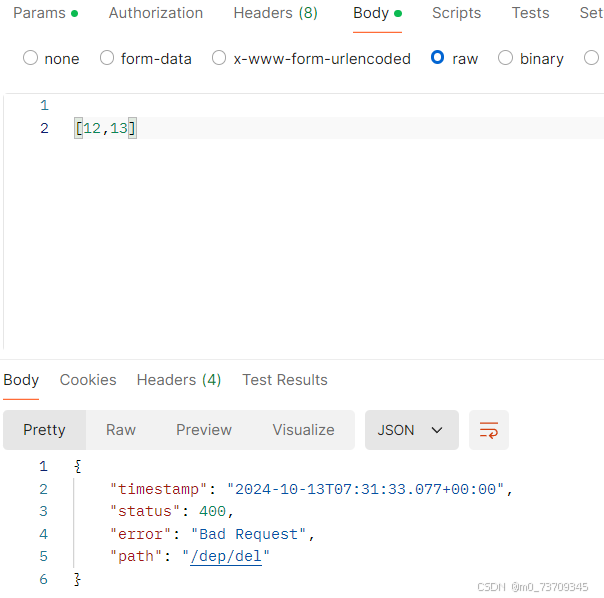Viewport: 604px width, 598px height.
Task: Select the Visualize response view
Action: click(304, 430)
